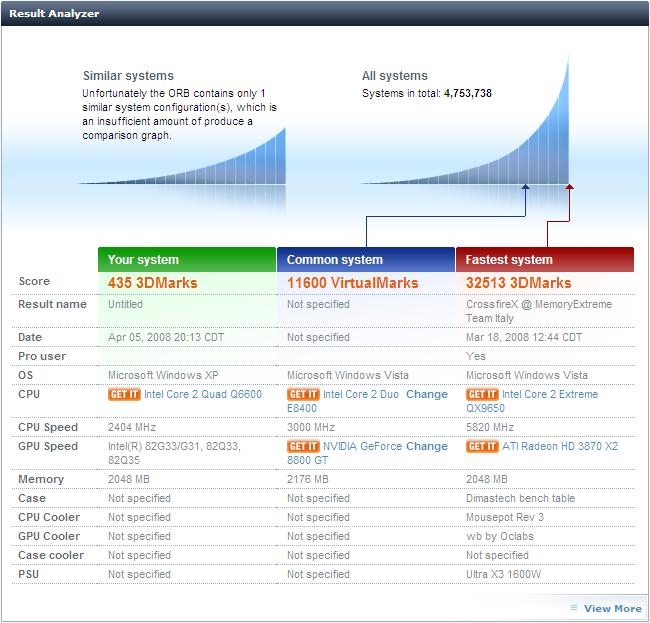The height and width of the screenshot is (623, 650).
Task: Click the Similar systems heading
Action: point(129,76)
